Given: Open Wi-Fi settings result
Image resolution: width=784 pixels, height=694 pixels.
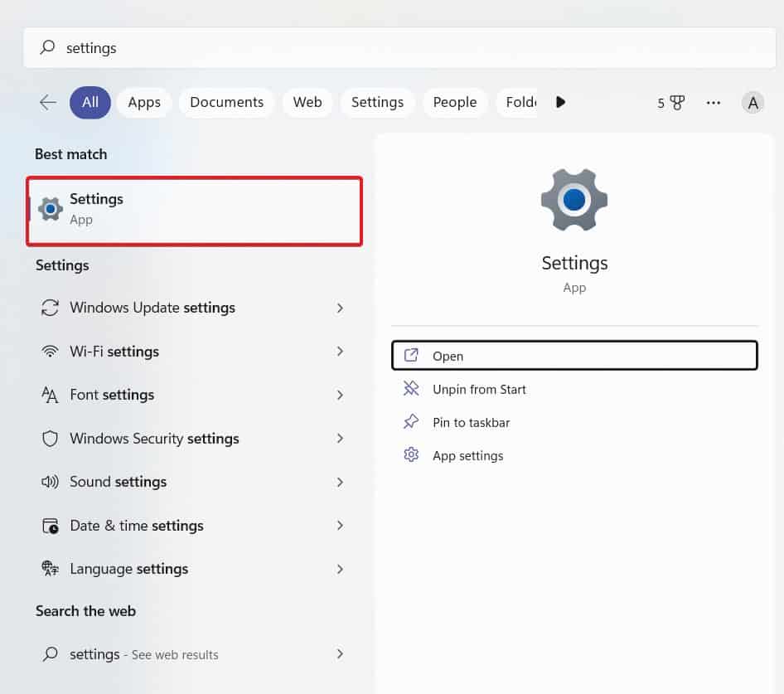Looking at the screenshot, I should tap(193, 352).
